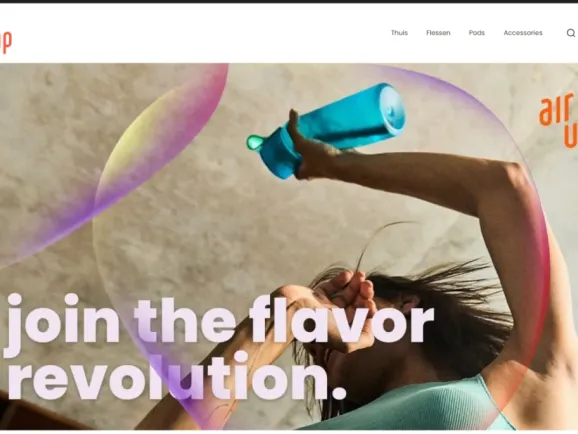Open the Flessen menu item
Viewport: 578px width, 434px height.
(x=438, y=33)
